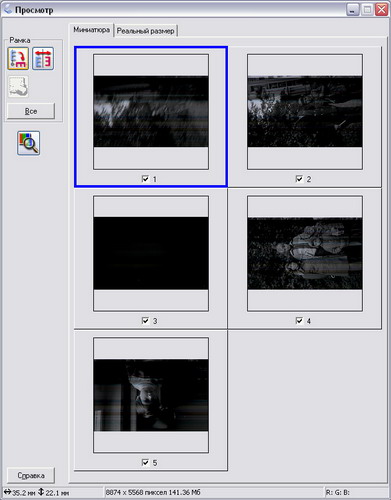
Task: Open the zoom preview magnifier tool
Action: (29, 143)
